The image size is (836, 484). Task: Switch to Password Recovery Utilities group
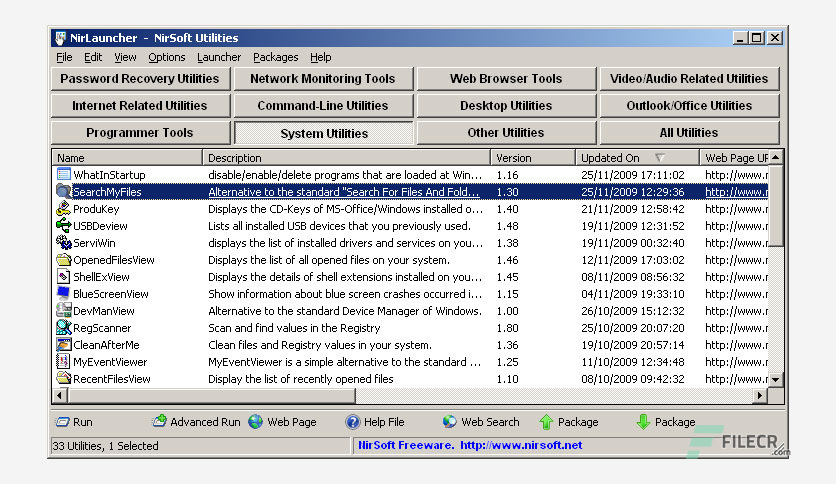point(140,78)
